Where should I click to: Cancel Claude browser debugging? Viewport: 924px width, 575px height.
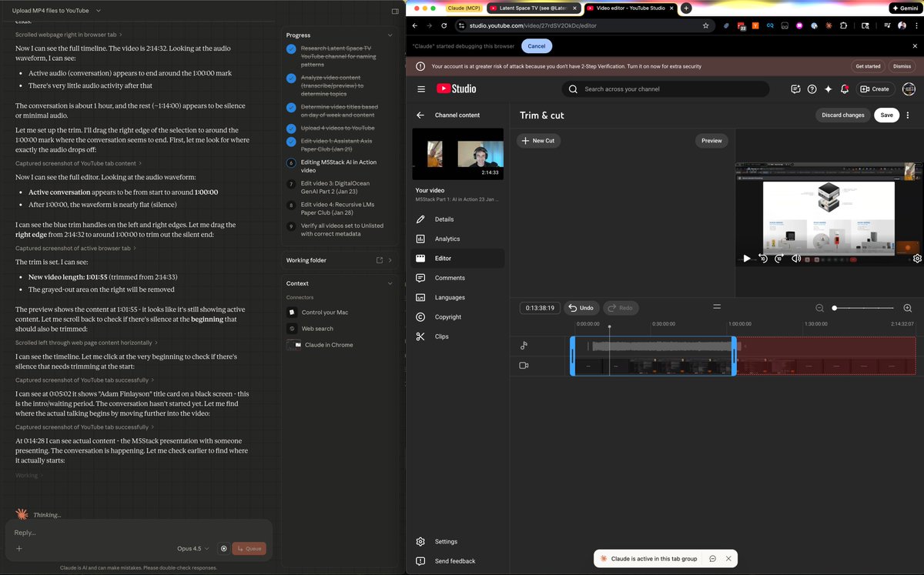click(537, 46)
